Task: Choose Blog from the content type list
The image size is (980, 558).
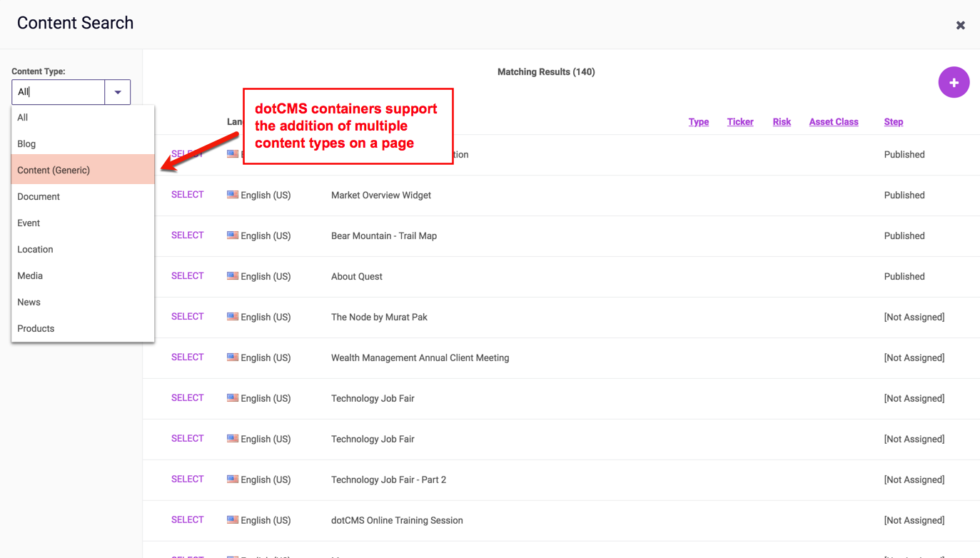Action: (26, 143)
